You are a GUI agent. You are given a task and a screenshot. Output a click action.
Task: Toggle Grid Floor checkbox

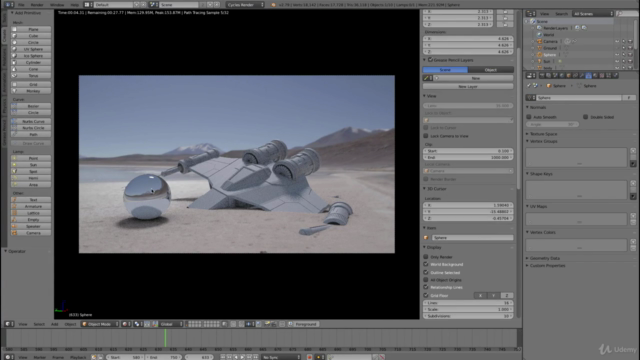[426, 296]
